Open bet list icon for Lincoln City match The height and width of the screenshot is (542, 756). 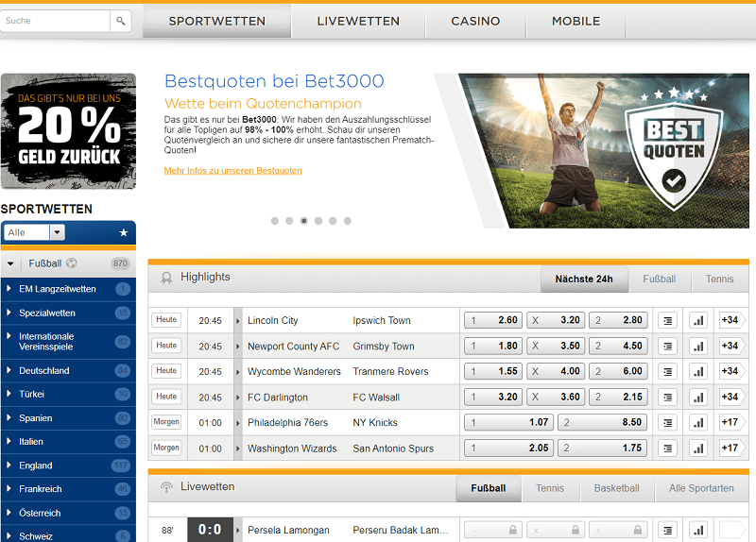[x=668, y=320]
